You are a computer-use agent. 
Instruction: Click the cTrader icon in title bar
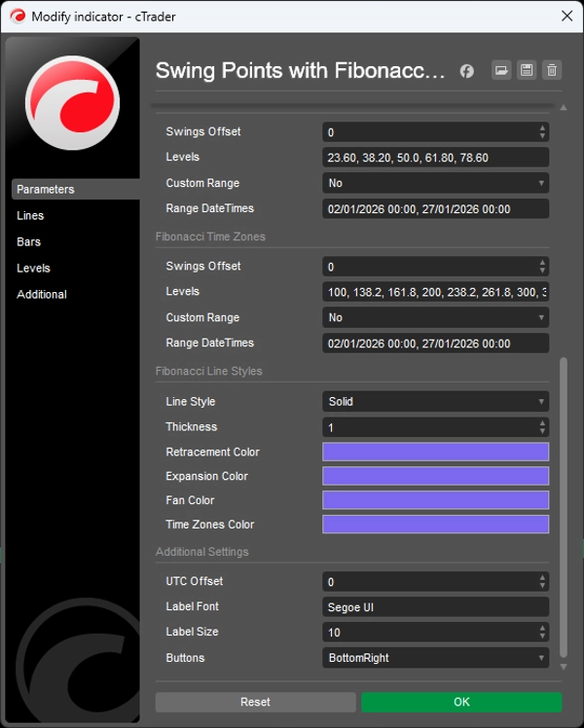(17, 17)
